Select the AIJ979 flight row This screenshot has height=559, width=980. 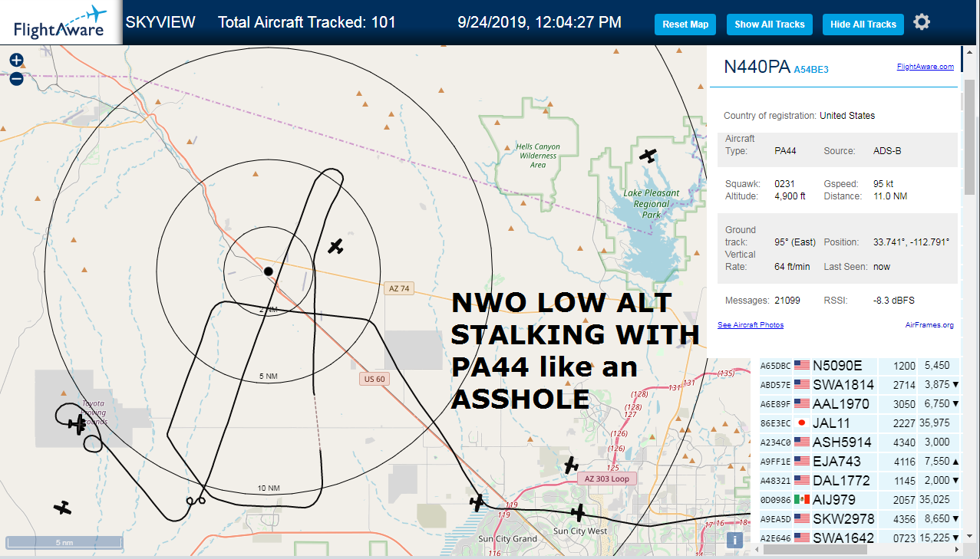click(x=860, y=500)
